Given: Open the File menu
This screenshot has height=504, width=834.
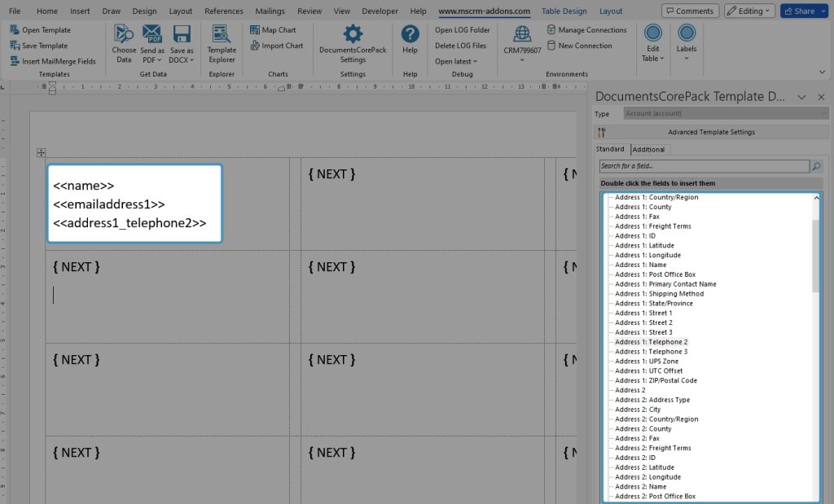Looking at the screenshot, I should [x=15, y=11].
